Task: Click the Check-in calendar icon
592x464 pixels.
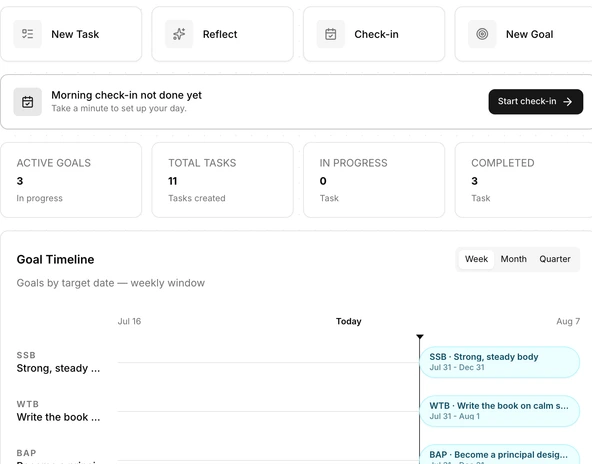Action: (330, 34)
